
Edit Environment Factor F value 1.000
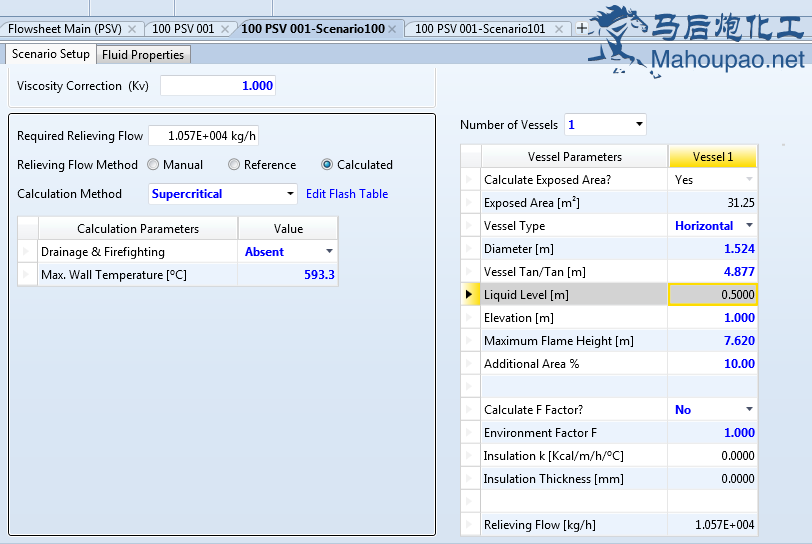pos(713,433)
